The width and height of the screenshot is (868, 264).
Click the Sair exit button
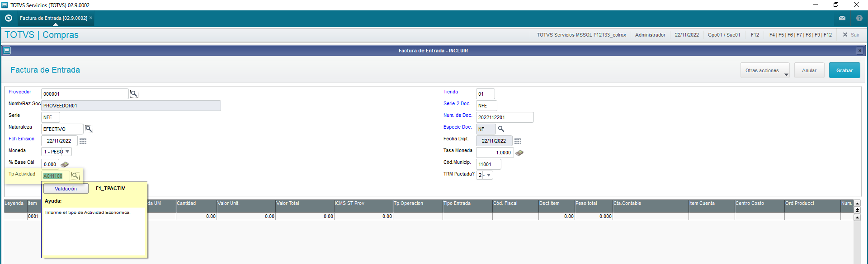(x=851, y=35)
